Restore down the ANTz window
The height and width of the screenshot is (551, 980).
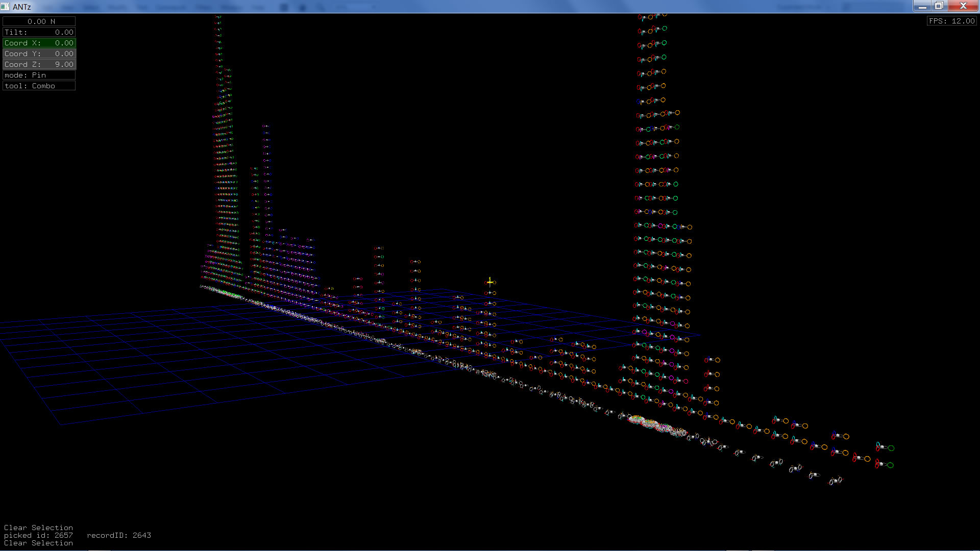tap(938, 6)
